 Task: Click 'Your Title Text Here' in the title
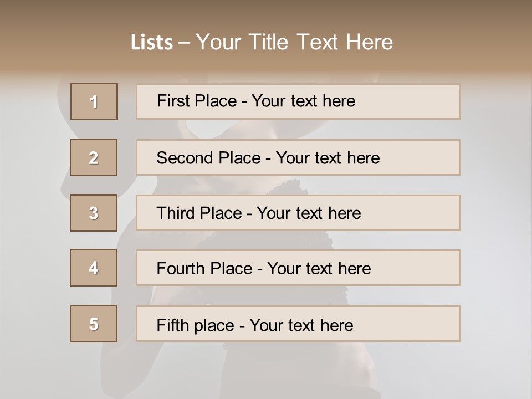click(294, 42)
